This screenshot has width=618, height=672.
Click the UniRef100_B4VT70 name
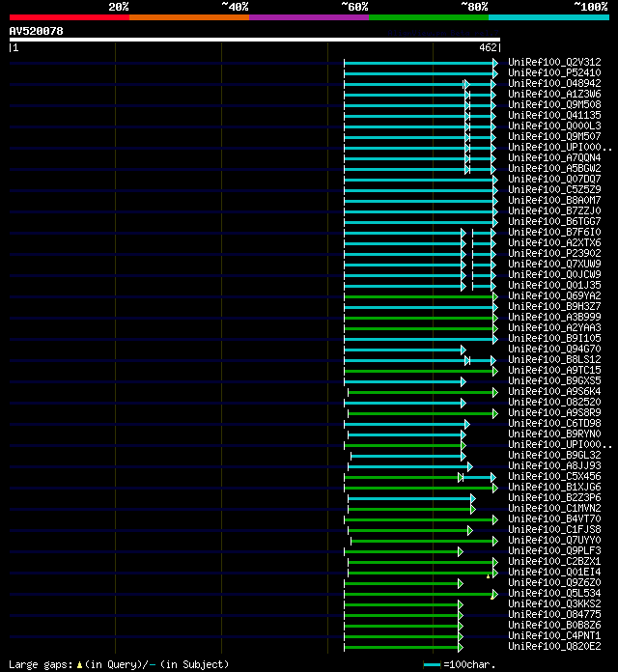point(554,518)
